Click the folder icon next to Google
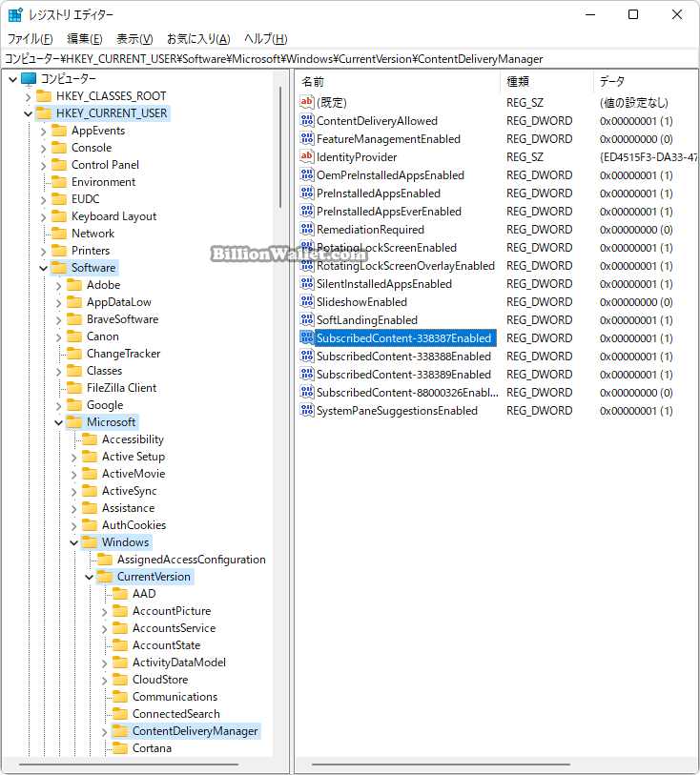The height and width of the screenshot is (775, 700). coord(74,405)
